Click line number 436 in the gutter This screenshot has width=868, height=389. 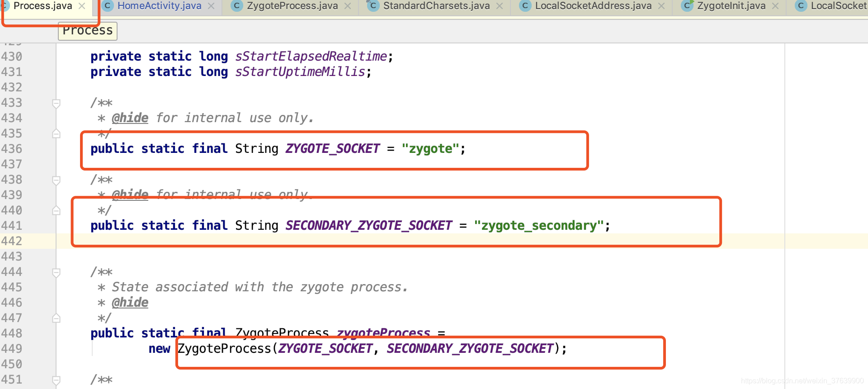[x=11, y=149]
